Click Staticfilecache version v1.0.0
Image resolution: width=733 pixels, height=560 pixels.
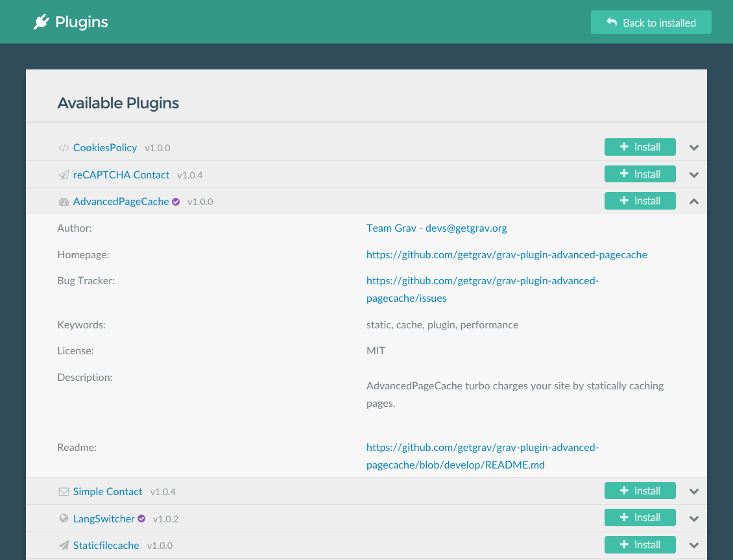pyautogui.click(x=160, y=546)
